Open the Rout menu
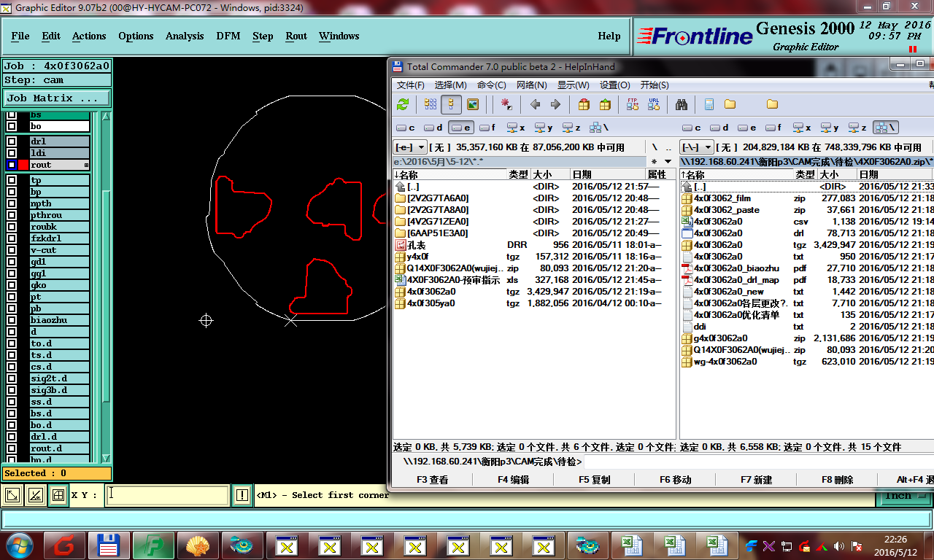This screenshot has height=560, width=934. (296, 36)
